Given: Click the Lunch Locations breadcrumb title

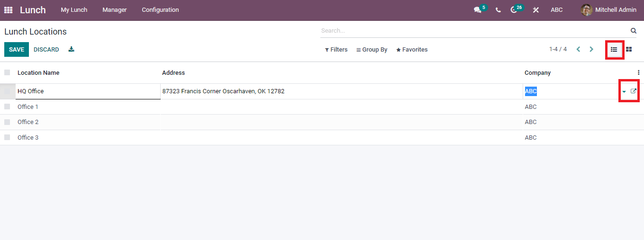Looking at the screenshot, I should point(36,32).
